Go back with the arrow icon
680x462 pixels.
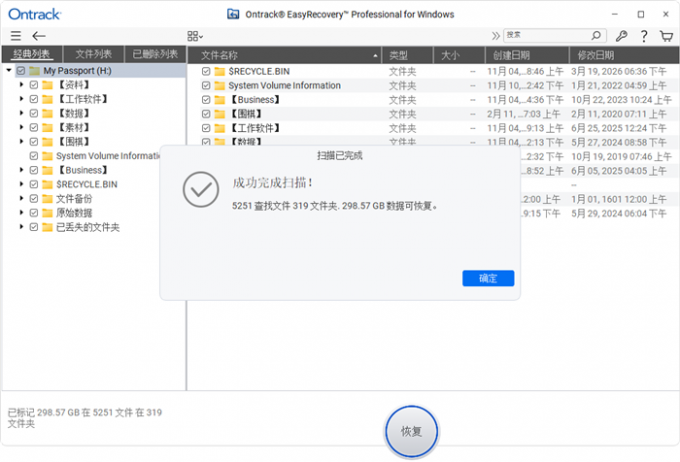39,36
